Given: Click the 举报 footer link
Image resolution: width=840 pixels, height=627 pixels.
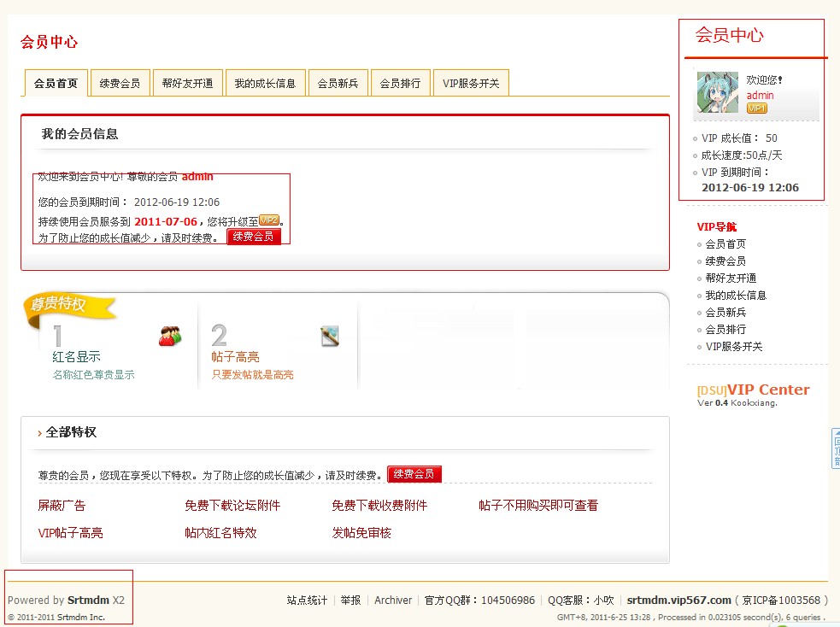Looking at the screenshot, I should tap(352, 601).
